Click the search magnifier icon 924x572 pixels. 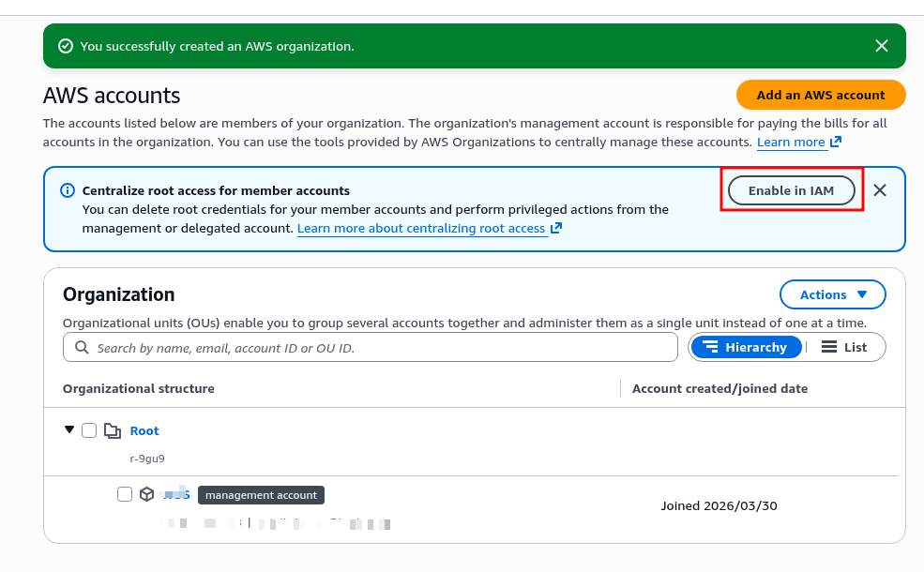tap(81, 348)
